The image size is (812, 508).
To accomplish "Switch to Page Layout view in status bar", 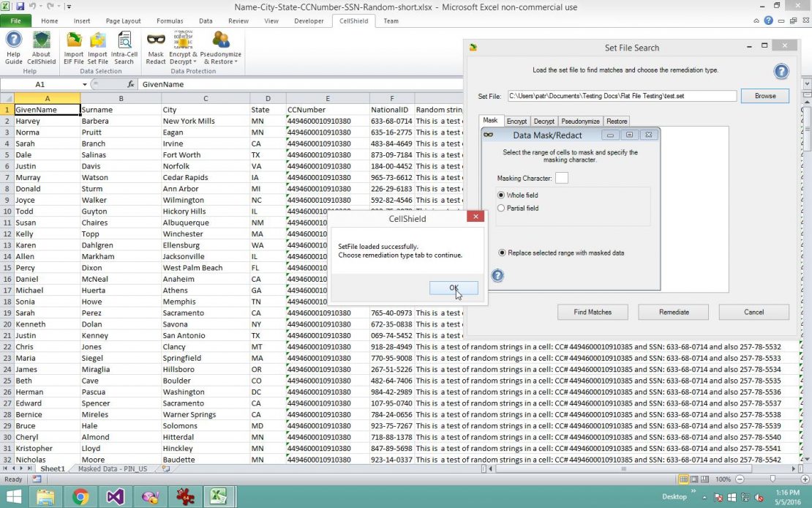I will coord(694,479).
